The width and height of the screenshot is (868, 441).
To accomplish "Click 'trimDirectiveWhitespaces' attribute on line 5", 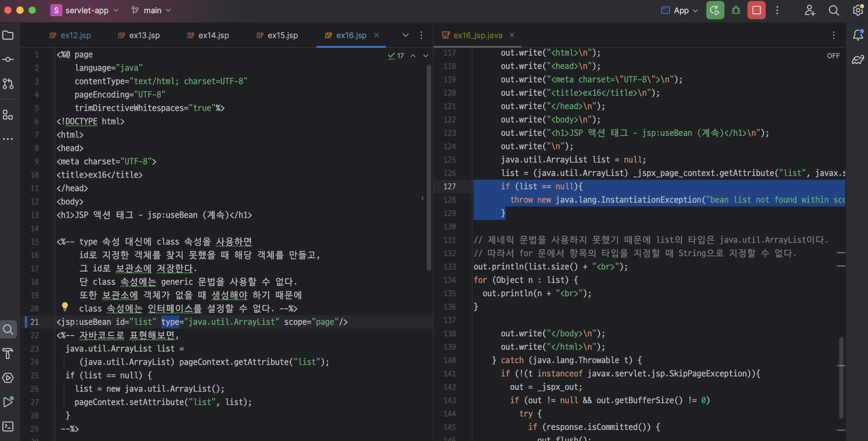I will click(x=129, y=108).
